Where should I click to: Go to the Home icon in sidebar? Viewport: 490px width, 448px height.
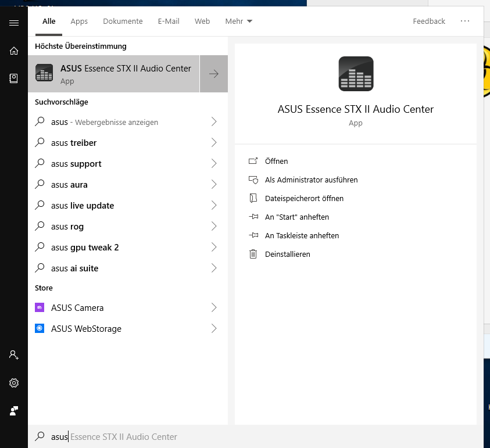click(14, 51)
